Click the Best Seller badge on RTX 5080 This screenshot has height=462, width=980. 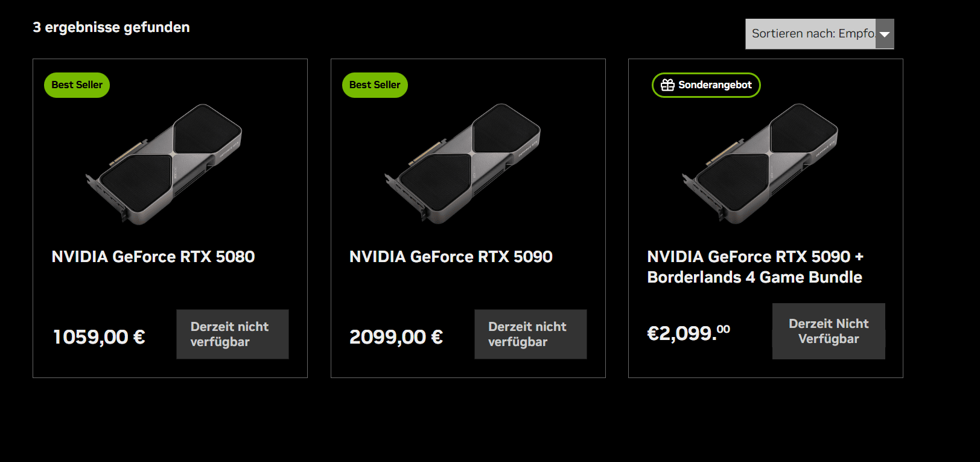(77, 85)
